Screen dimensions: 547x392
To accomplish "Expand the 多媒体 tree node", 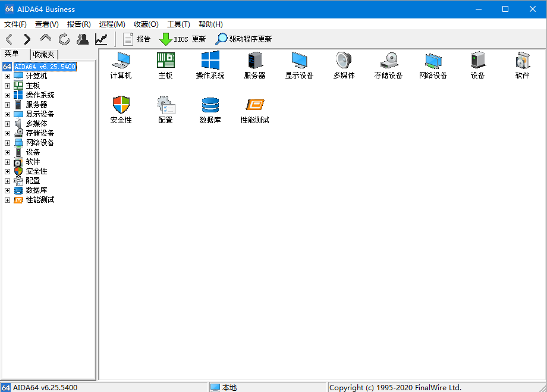I will 7,124.
